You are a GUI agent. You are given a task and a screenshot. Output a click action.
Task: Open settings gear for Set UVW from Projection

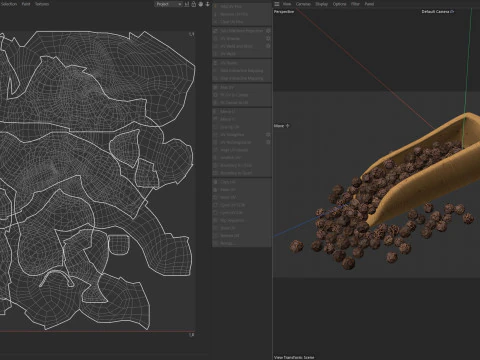point(268,31)
